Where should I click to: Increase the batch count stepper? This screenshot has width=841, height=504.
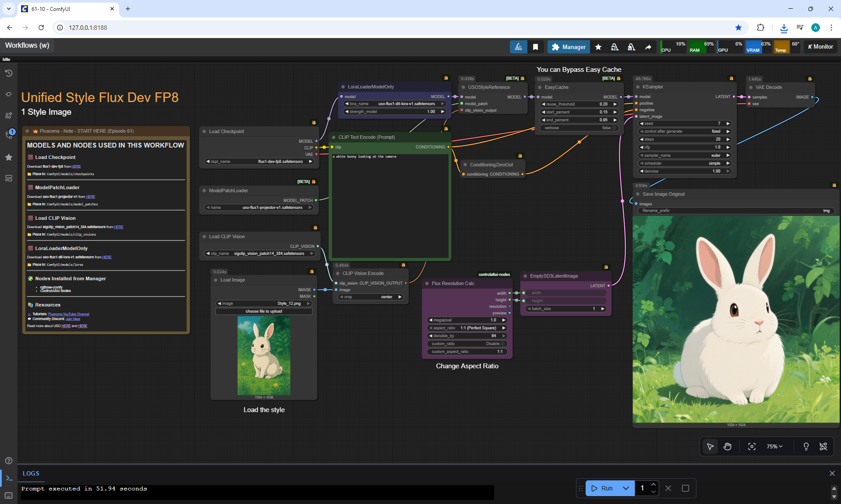click(x=653, y=484)
